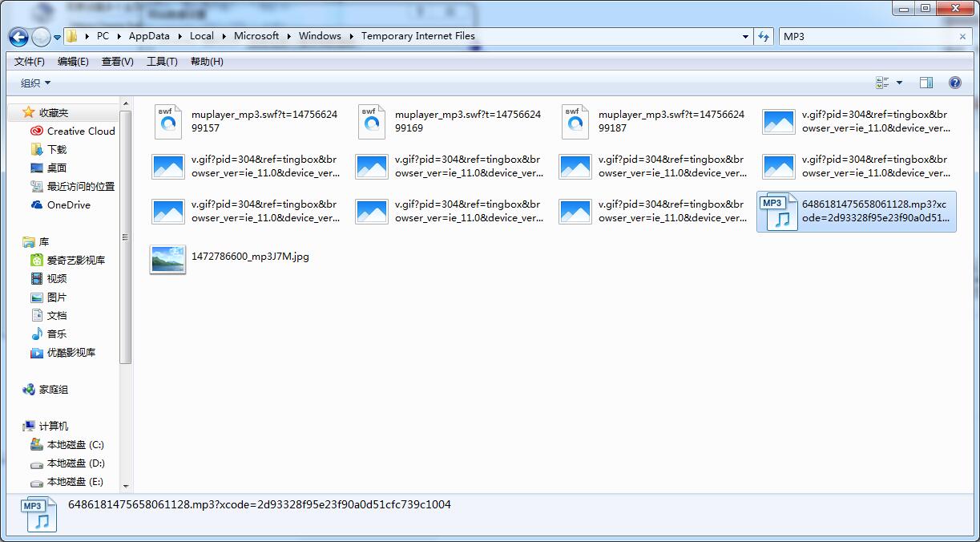Image resolution: width=980 pixels, height=542 pixels.
Task: Toggle the preview pane button
Action: 926,83
